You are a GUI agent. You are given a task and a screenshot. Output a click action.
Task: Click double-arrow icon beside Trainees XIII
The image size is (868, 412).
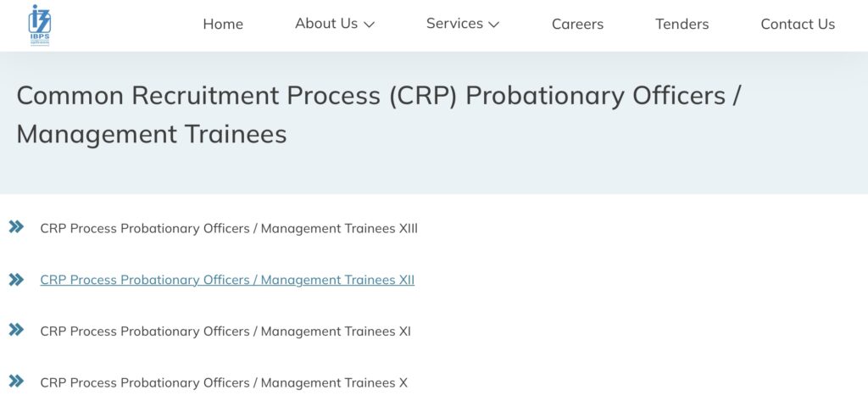tap(17, 226)
